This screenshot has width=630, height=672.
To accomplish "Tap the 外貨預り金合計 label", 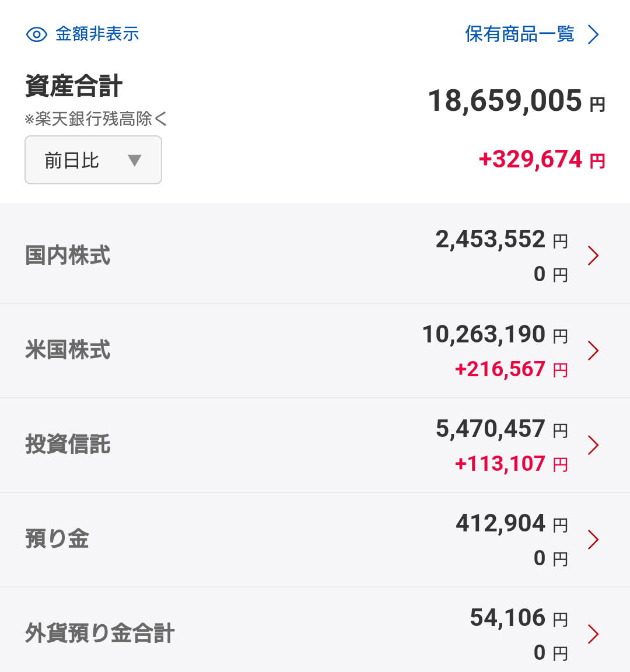I will [99, 633].
